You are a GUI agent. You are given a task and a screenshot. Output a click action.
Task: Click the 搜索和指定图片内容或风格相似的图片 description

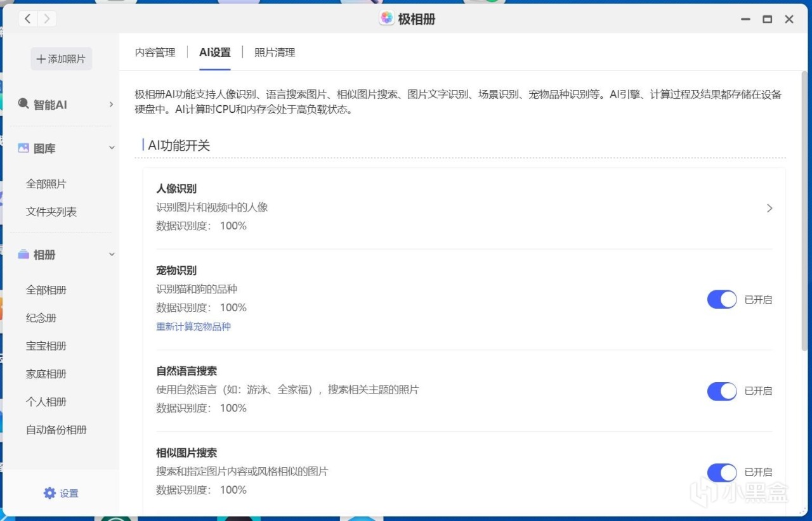coord(242,471)
